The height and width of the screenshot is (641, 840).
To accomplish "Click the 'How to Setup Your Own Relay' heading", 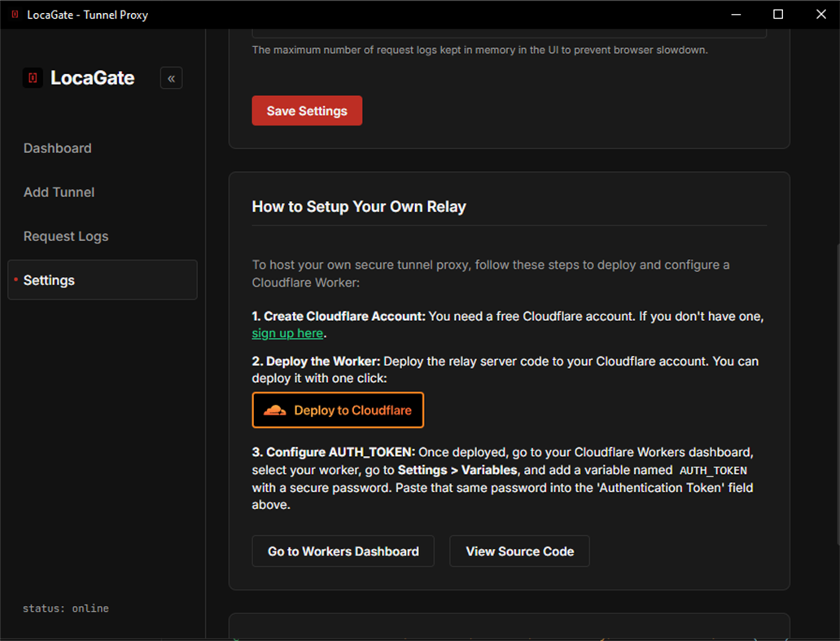I will 359,206.
